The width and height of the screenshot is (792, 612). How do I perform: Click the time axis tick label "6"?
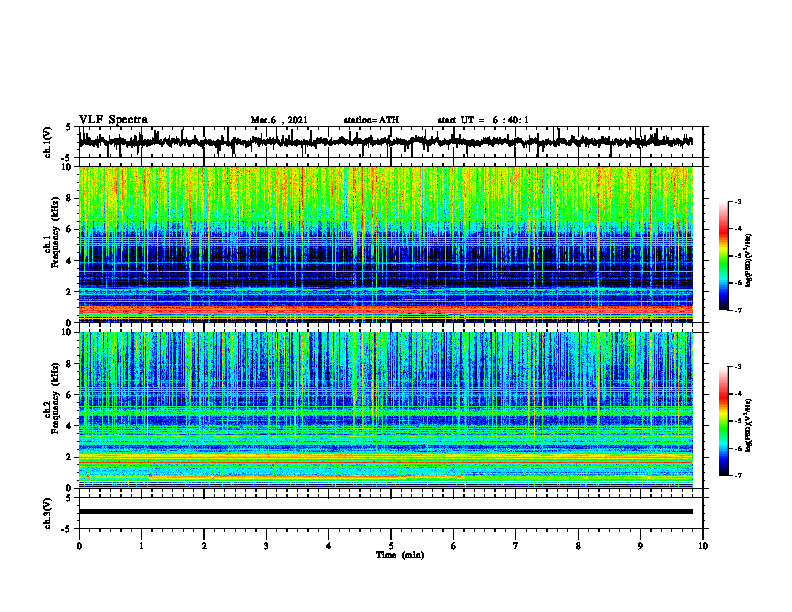454,546
